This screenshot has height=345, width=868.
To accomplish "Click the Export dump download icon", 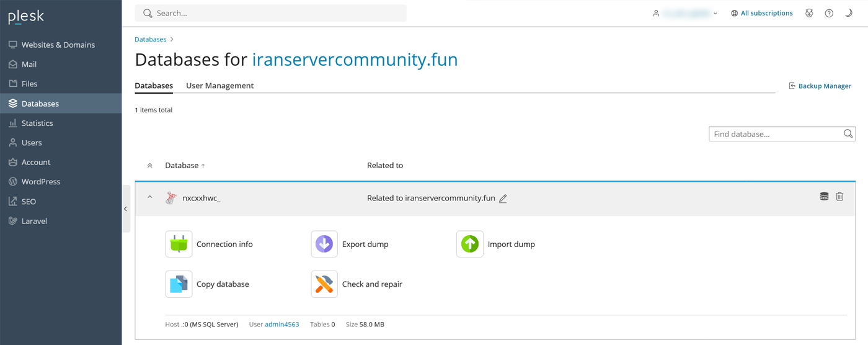I will point(324,244).
